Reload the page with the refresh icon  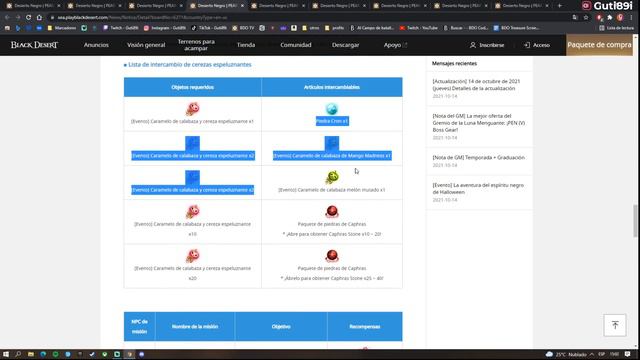[28, 18]
